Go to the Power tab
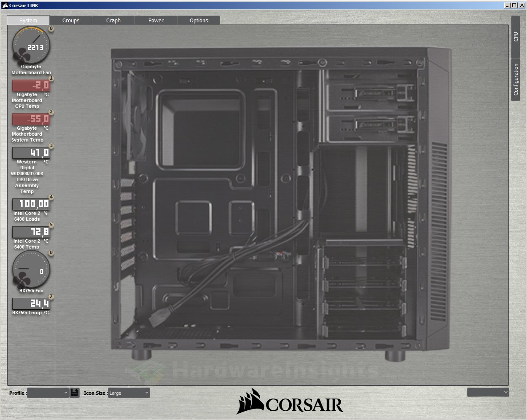 [x=156, y=20]
